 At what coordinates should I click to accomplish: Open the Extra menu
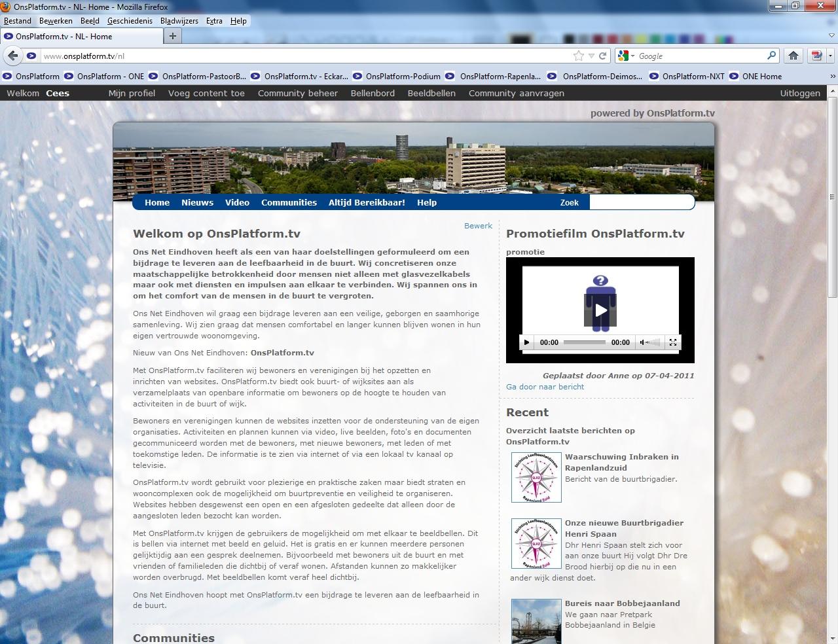click(x=214, y=21)
